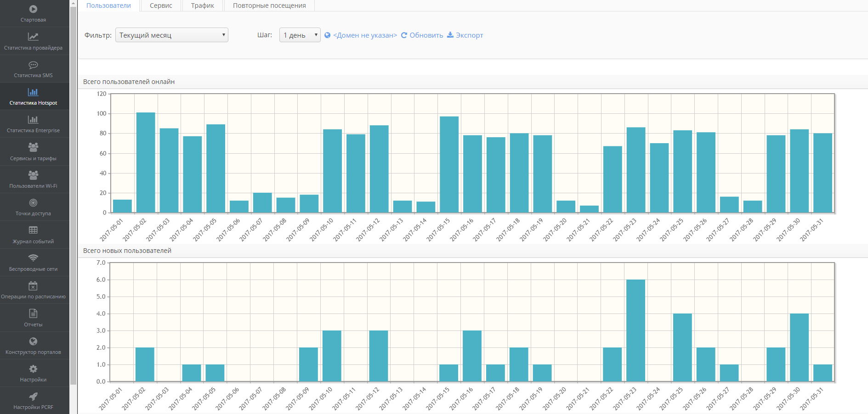Open Настройки PCRF rocket icon
Image resolution: width=868 pixels, height=414 pixels.
pyautogui.click(x=33, y=397)
